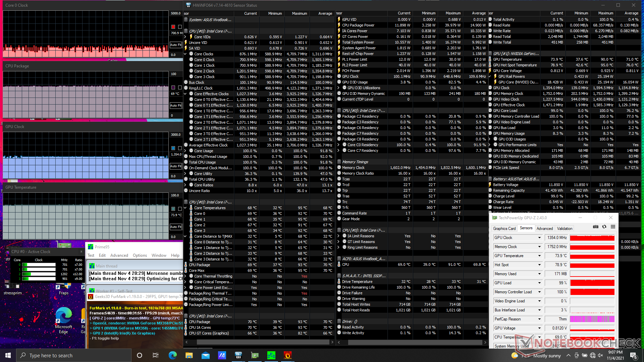Open the Prime95 Options menu
This screenshot has width=644, height=362.
(x=140, y=255)
